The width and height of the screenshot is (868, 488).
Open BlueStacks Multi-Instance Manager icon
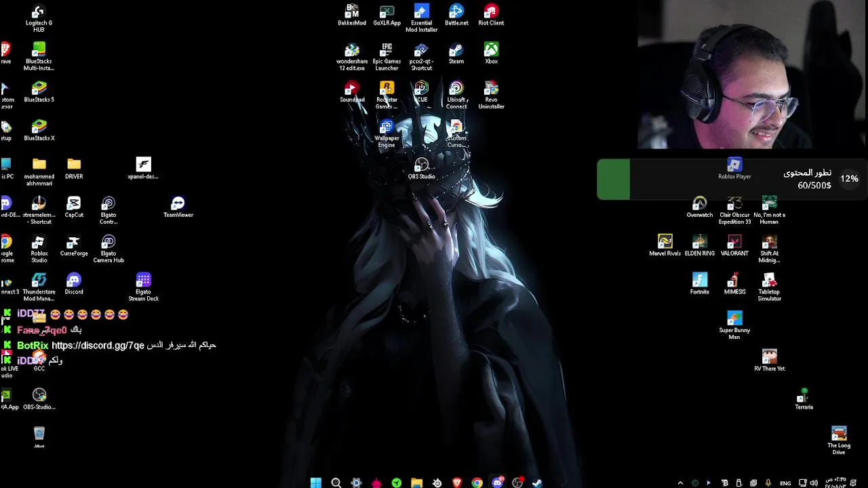[39, 56]
